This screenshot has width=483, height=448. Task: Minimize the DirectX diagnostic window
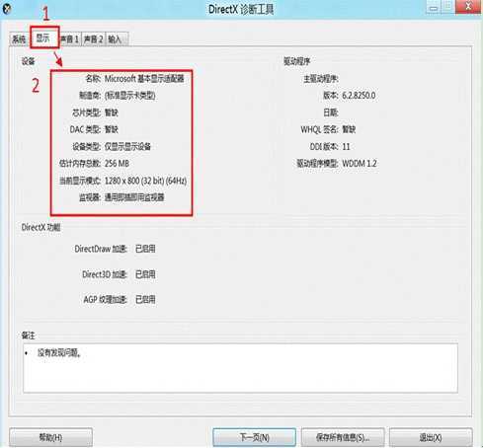coord(434,8)
